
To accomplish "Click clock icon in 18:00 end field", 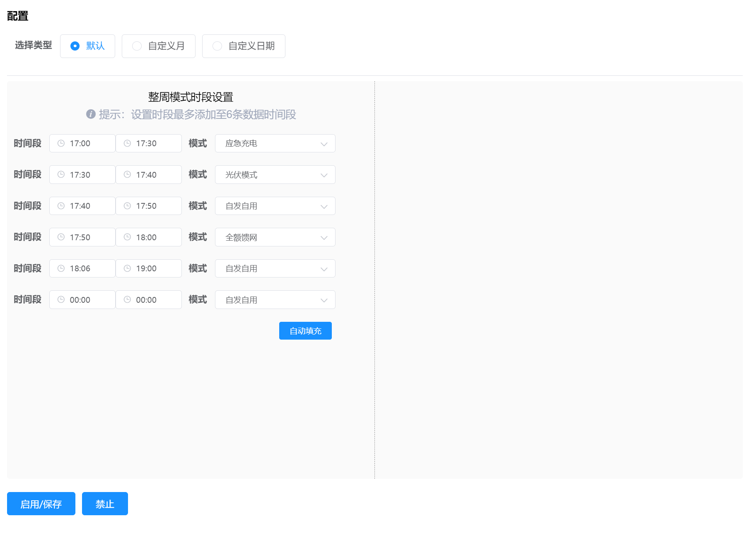I will click(127, 237).
